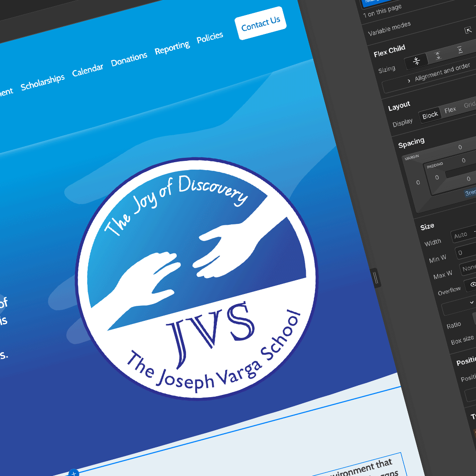Click the Size section heading
476x476 pixels.
coord(427,227)
